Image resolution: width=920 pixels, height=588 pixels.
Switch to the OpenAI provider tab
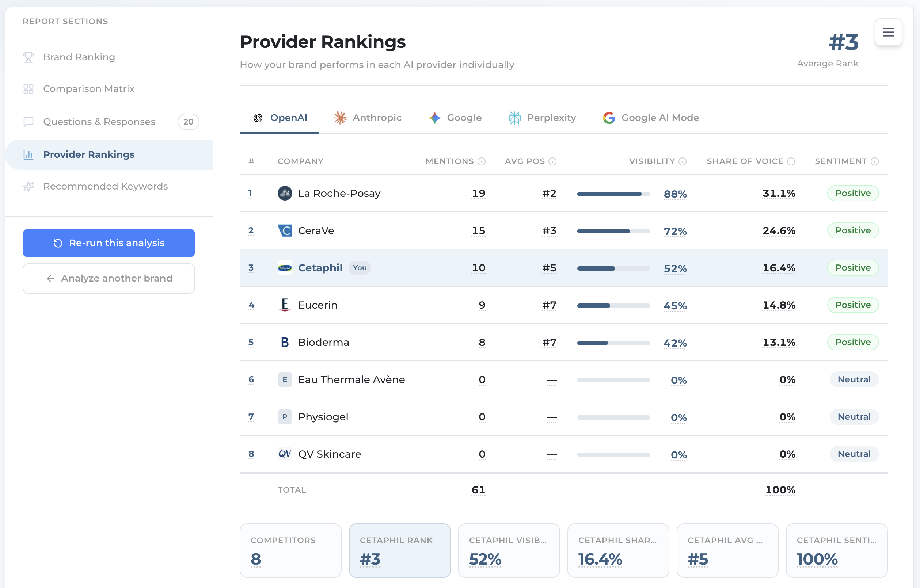point(279,118)
